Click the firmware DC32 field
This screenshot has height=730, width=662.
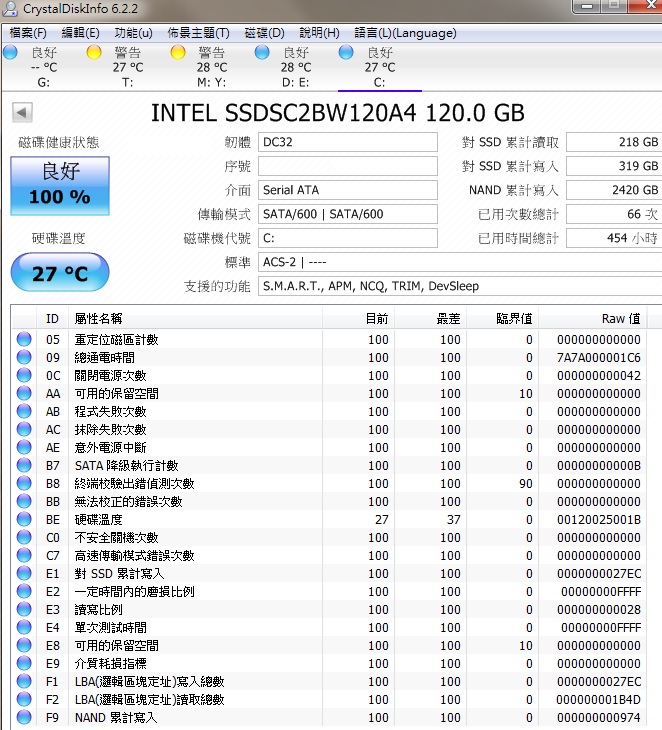click(x=348, y=142)
